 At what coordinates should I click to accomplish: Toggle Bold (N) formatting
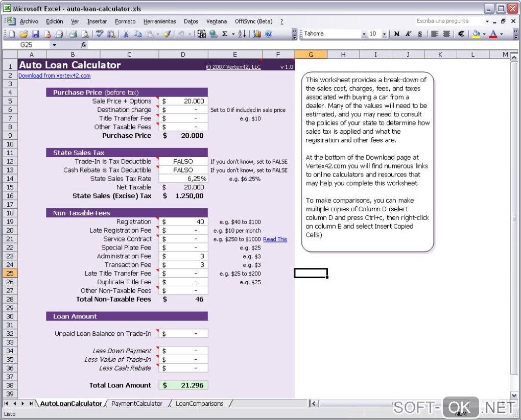click(x=396, y=34)
